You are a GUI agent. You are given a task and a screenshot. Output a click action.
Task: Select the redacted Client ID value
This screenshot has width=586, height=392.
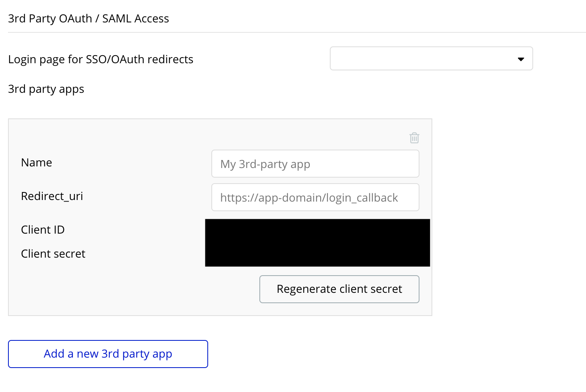pyautogui.click(x=317, y=230)
